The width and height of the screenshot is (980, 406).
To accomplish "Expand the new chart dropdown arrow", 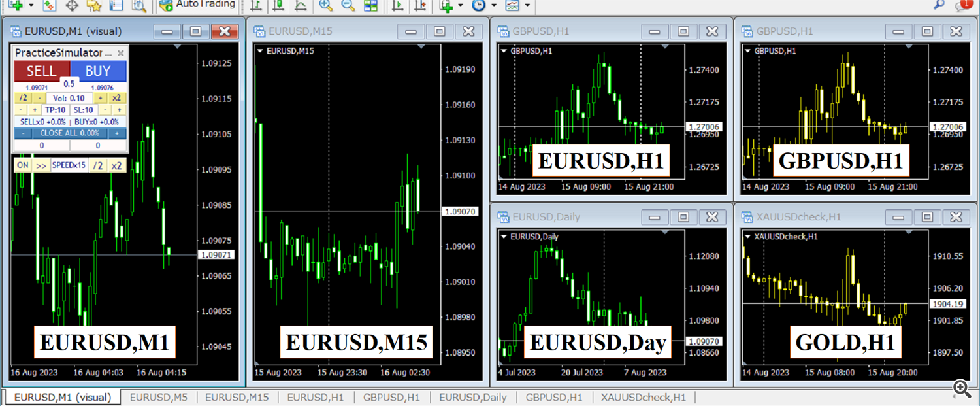I will click(x=31, y=5).
